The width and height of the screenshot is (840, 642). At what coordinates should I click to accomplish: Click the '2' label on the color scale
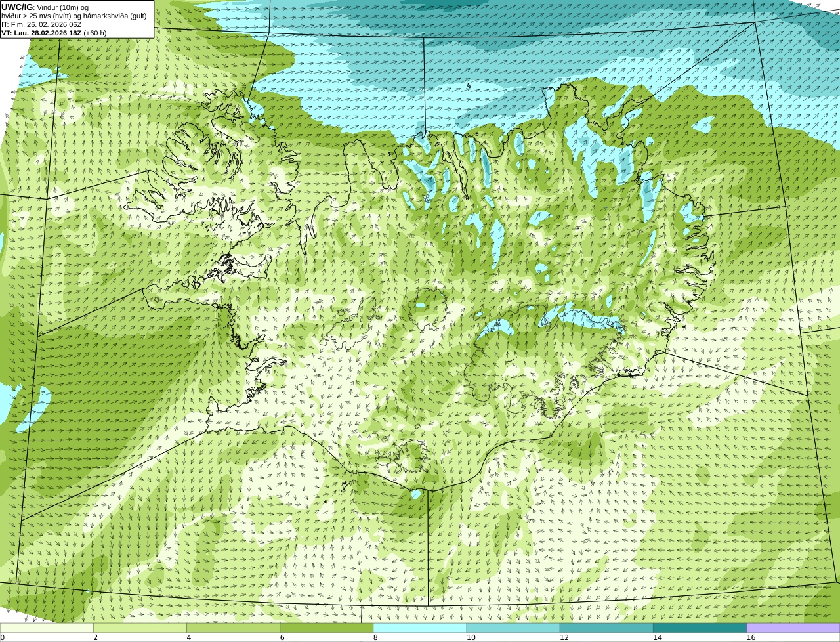click(95, 637)
